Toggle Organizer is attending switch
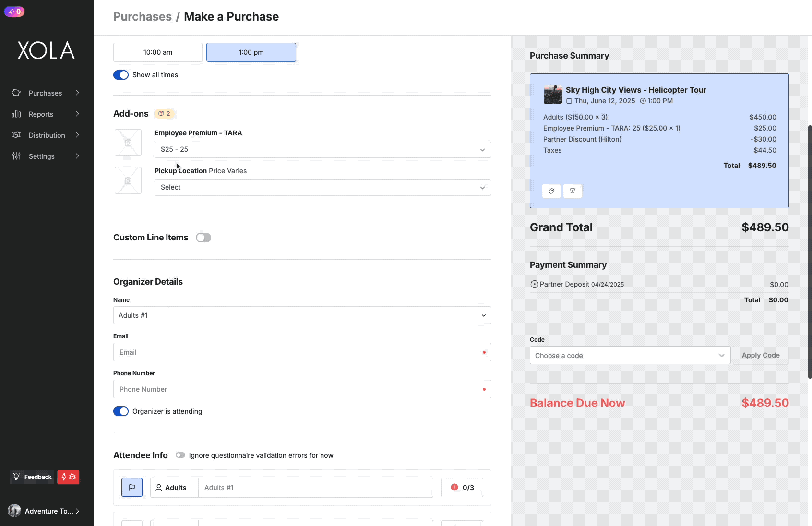Viewport: 812px width, 526px height. point(121,411)
